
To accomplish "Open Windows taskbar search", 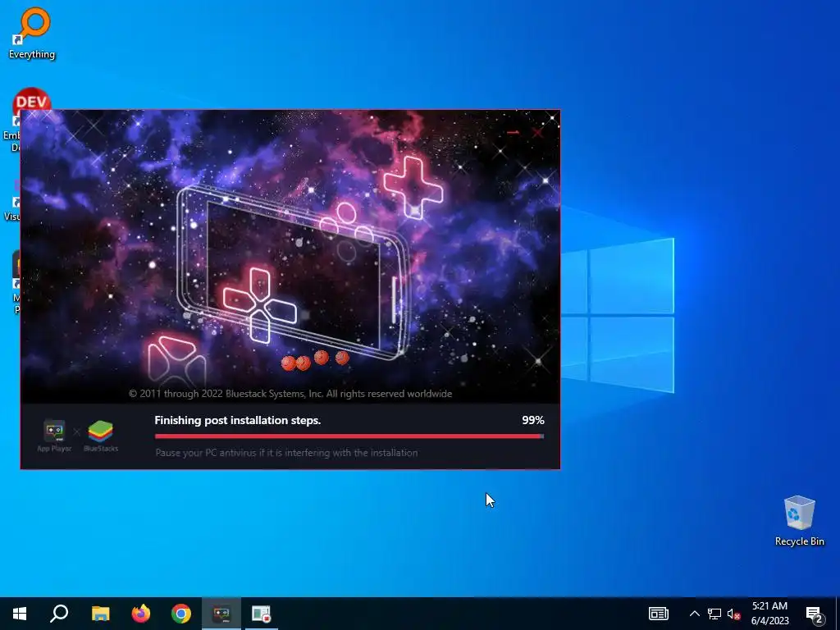I will pos(59,614).
